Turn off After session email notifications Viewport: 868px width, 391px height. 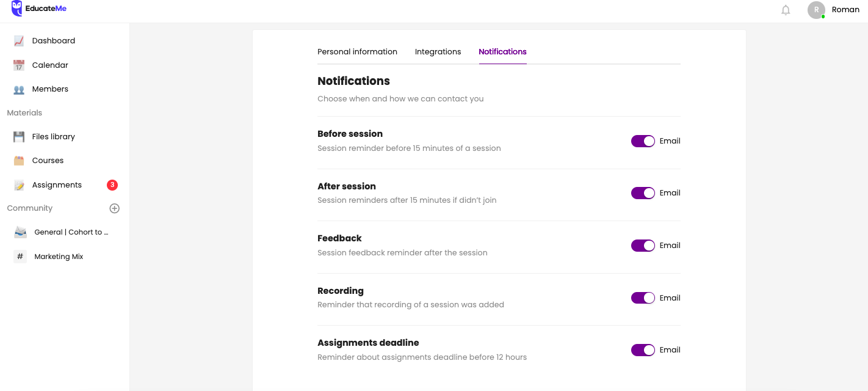click(x=642, y=192)
